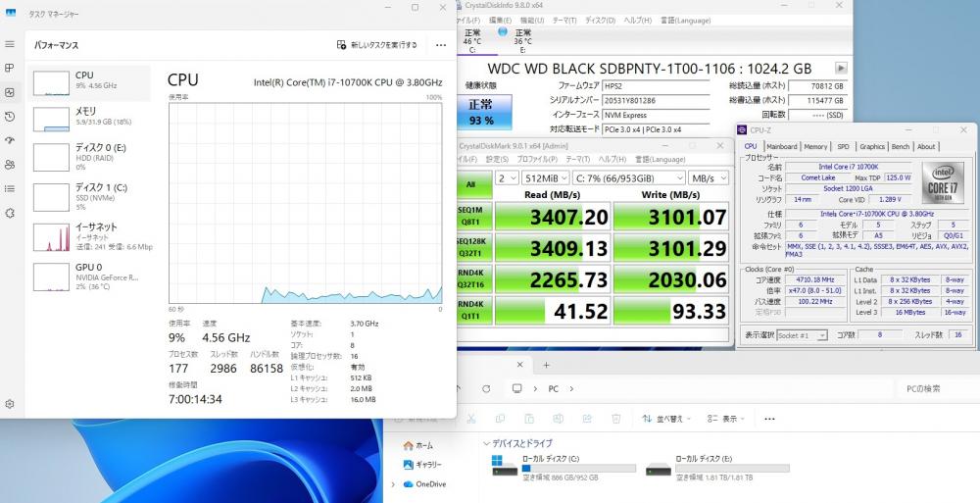This screenshot has width=980, height=503.
Task: Expand chevron after PC in address bar
Action: [571, 388]
